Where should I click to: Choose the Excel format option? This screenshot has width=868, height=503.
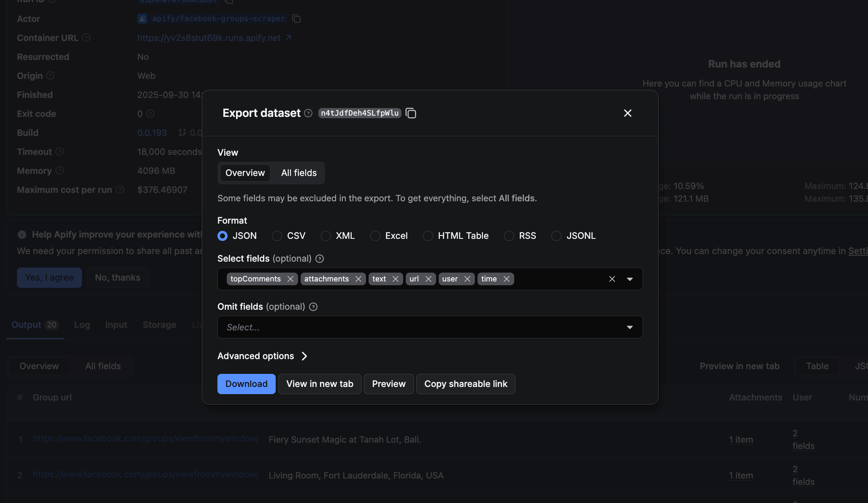375,236
